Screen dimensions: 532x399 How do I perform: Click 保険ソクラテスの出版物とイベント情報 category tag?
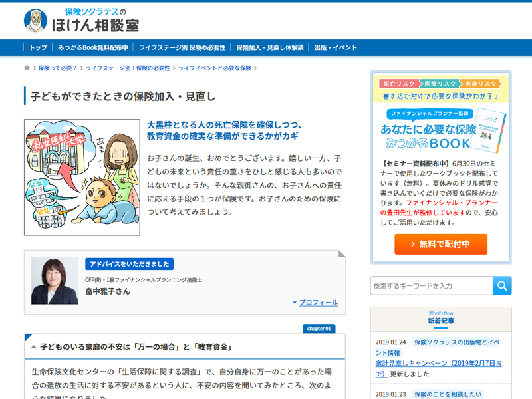(x=456, y=342)
